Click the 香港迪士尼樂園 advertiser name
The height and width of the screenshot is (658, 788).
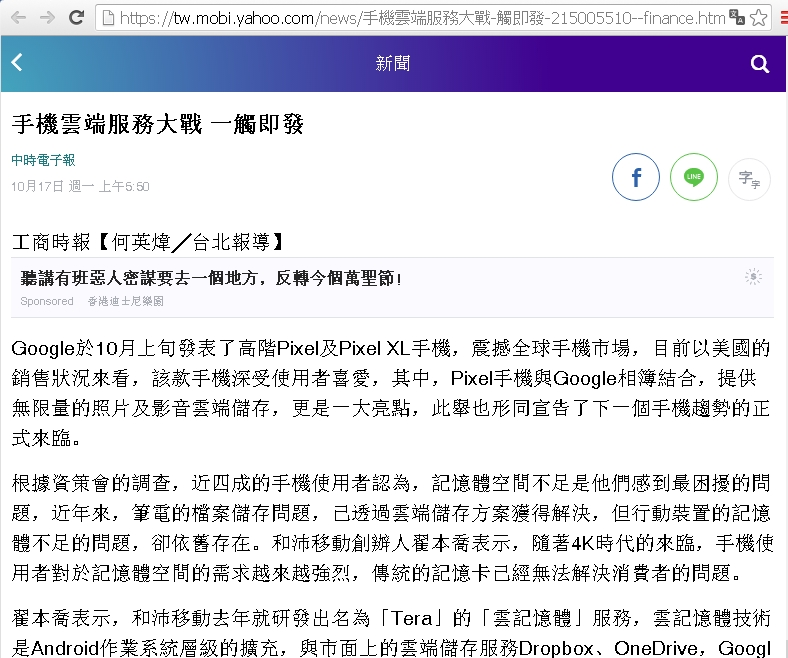click(x=125, y=301)
